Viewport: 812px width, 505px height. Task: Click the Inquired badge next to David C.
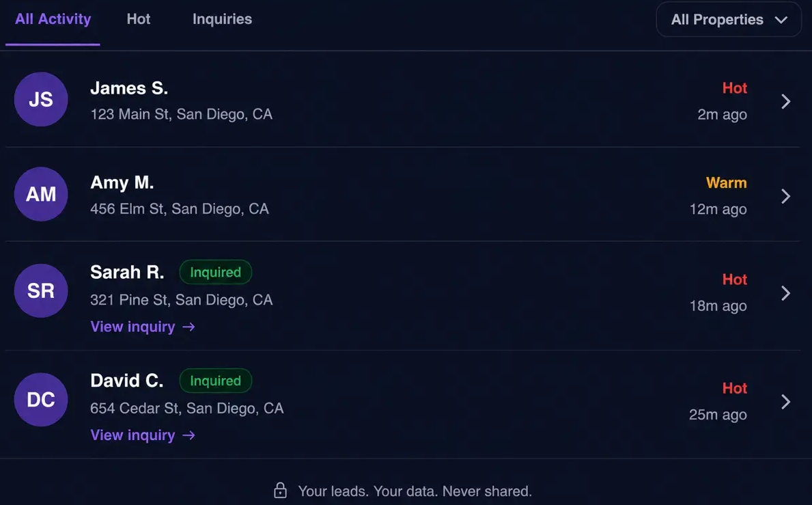(x=215, y=381)
